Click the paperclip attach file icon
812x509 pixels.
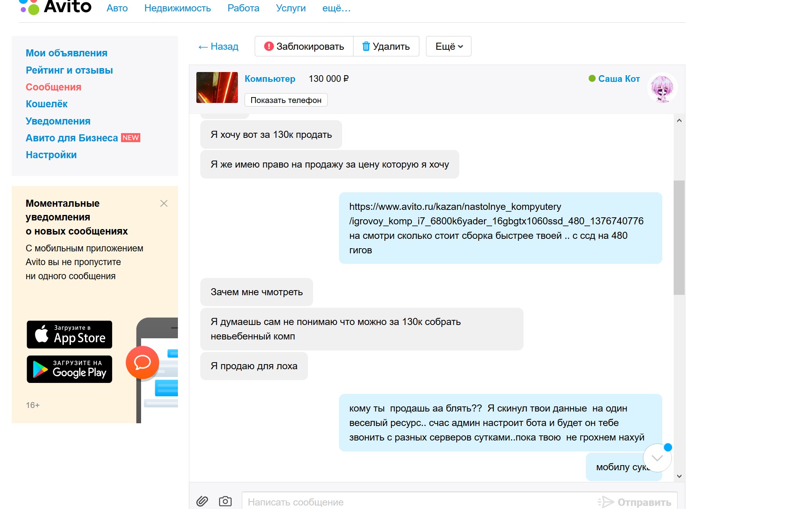[202, 501]
